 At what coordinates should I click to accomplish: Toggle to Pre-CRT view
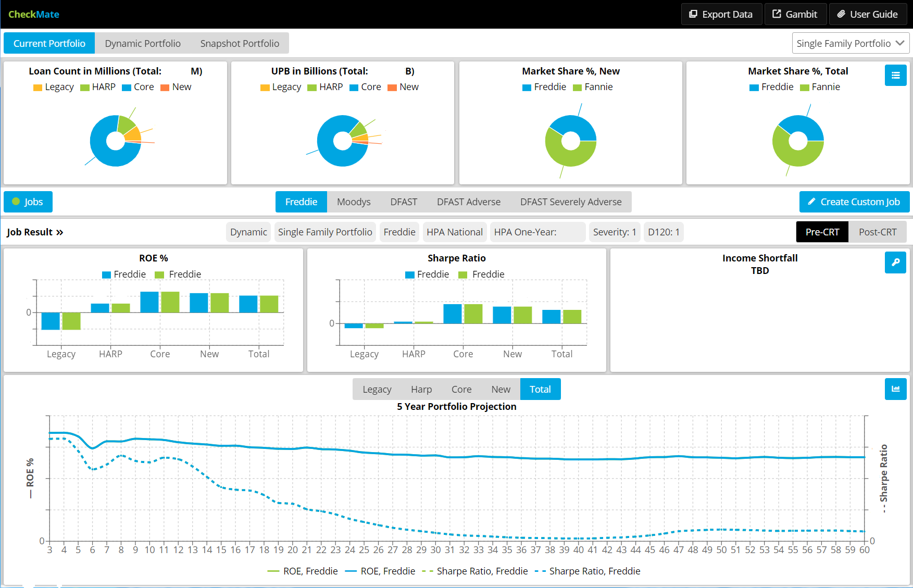[822, 232]
